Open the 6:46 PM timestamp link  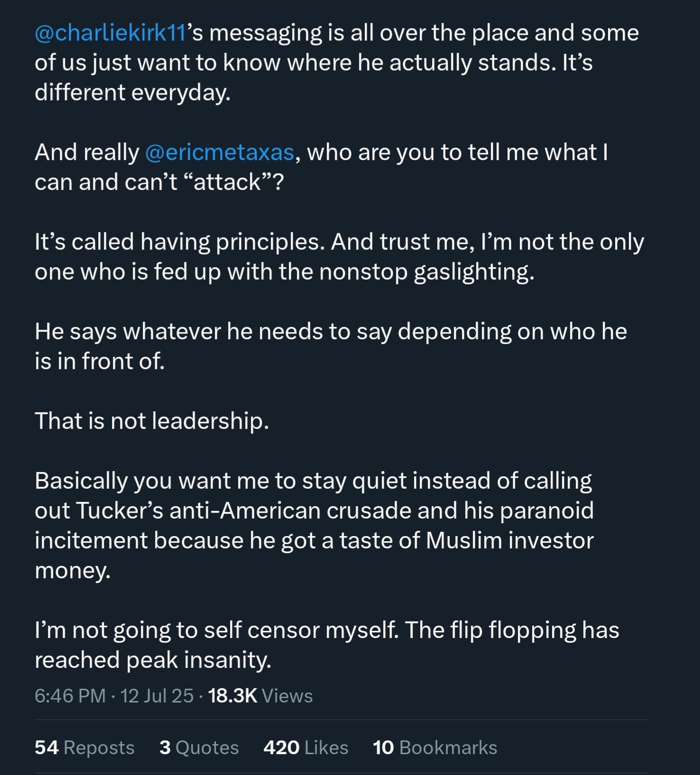click(x=70, y=696)
